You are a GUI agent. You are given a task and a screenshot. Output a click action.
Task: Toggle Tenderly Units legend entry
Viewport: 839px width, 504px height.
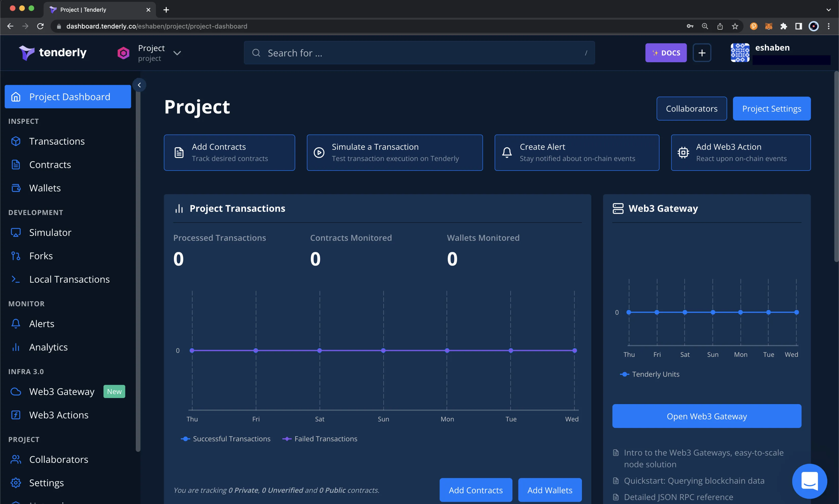click(x=649, y=374)
